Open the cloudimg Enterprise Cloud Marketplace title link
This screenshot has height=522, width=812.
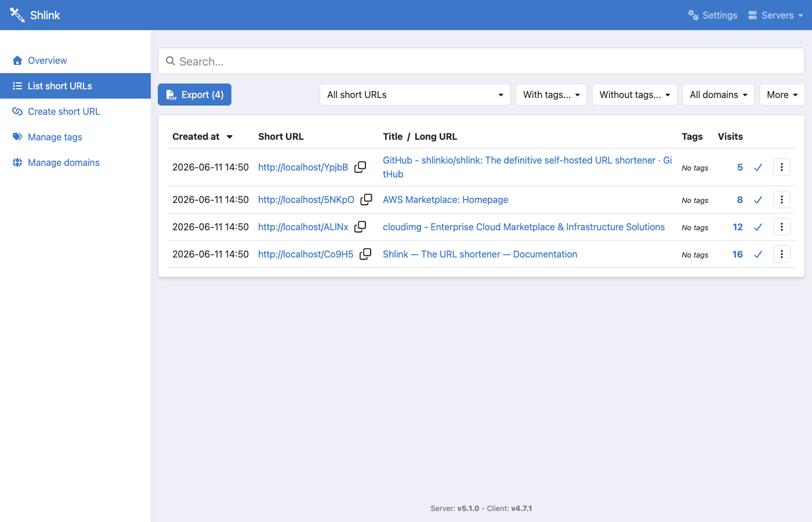524,227
